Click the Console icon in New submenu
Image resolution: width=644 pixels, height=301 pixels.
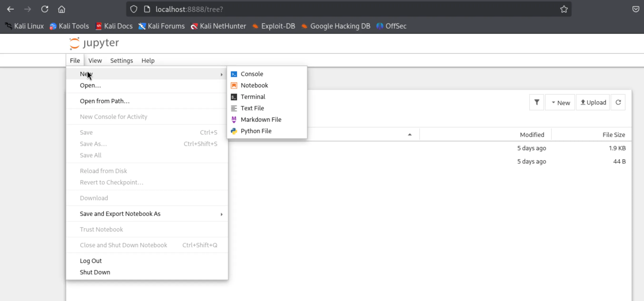coord(234,74)
